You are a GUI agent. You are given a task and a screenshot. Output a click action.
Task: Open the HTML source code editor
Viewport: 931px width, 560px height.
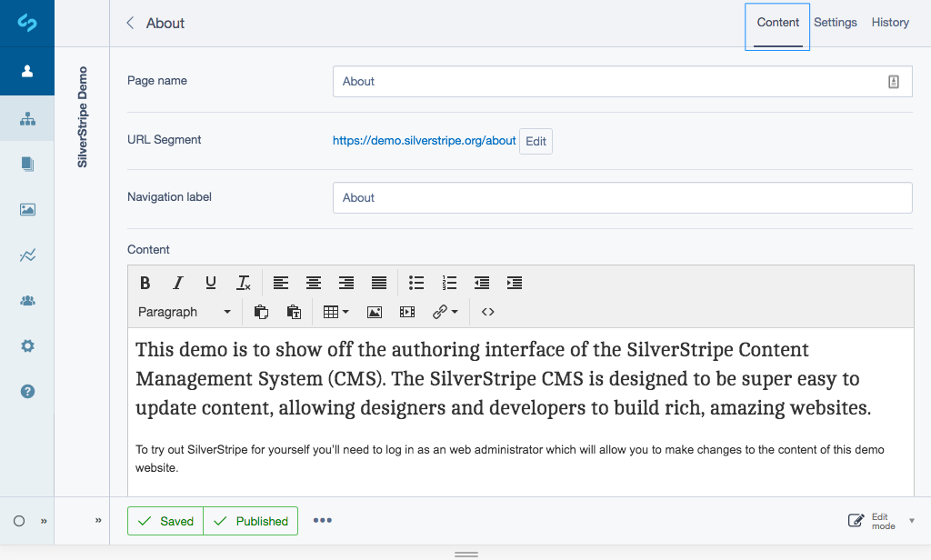point(487,312)
